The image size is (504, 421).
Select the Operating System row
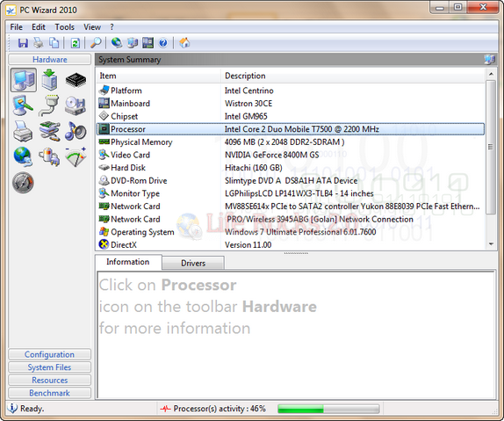291,232
